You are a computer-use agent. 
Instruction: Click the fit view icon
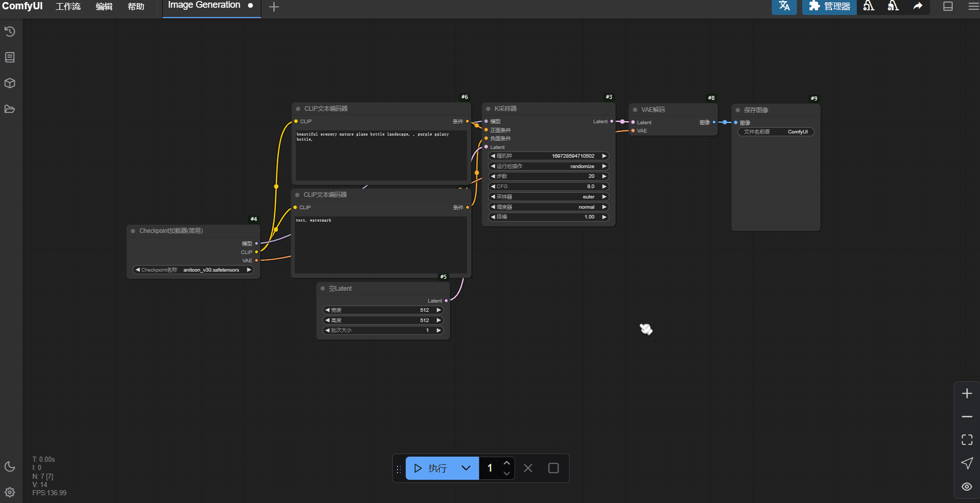click(x=967, y=440)
